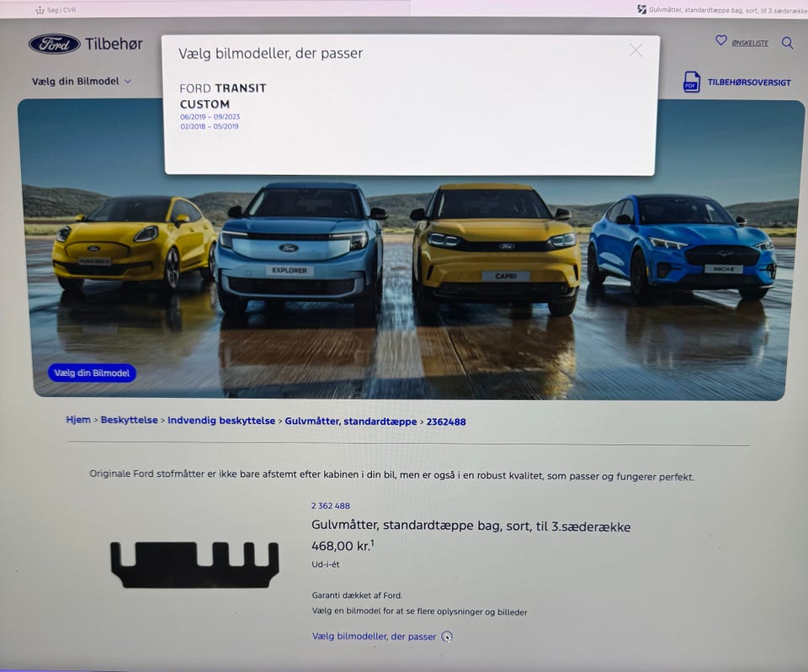808x672 pixels.
Task: Click the info icon beside 'Vælg bilmodeller, der passer'
Action: coord(447,637)
